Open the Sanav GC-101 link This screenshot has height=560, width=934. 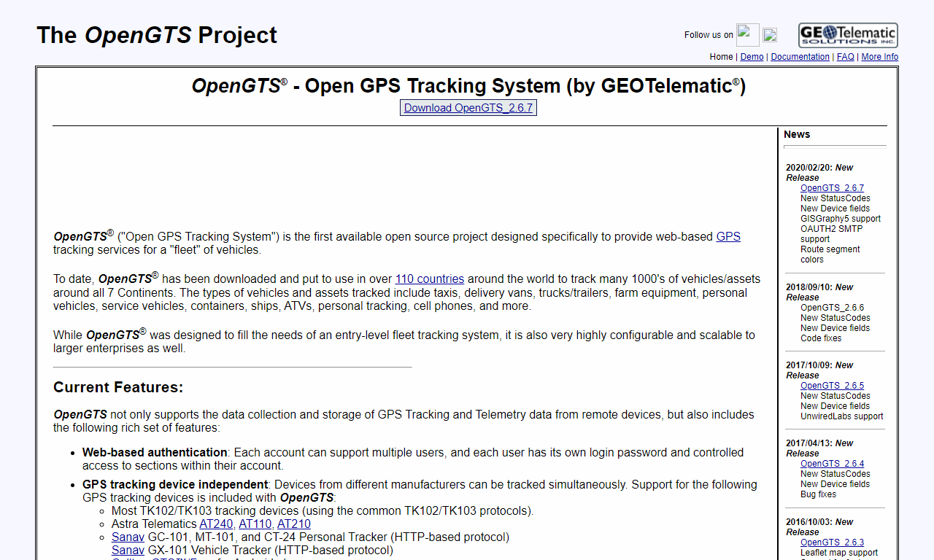tap(128, 537)
